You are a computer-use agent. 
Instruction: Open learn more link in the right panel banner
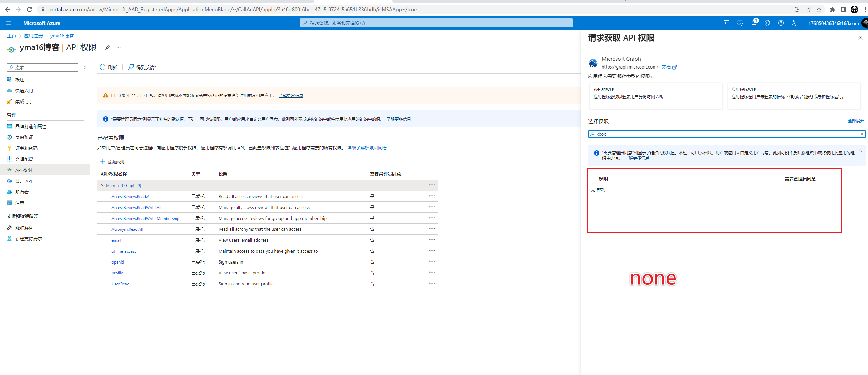coord(637,158)
